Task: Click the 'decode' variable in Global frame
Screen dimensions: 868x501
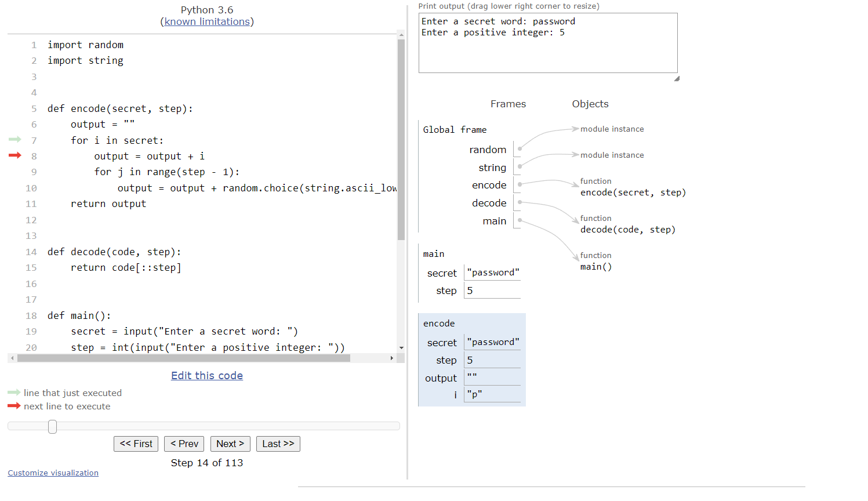Action: [489, 203]
